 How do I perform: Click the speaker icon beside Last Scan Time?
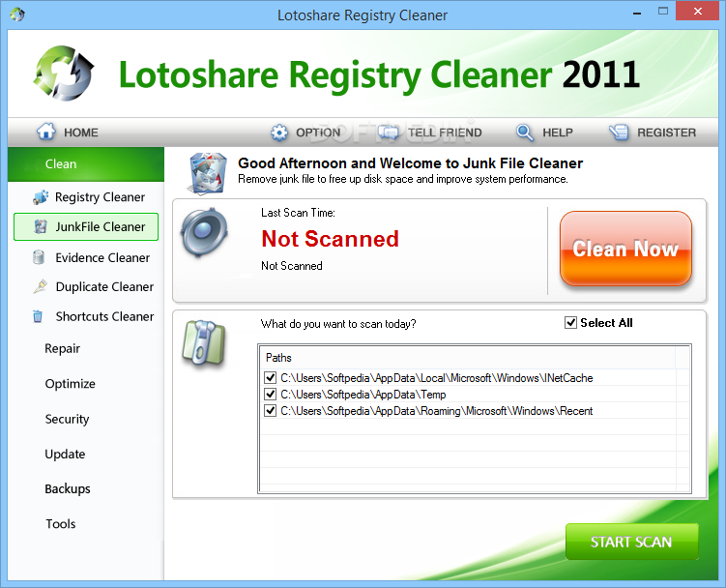click(204, 232)
